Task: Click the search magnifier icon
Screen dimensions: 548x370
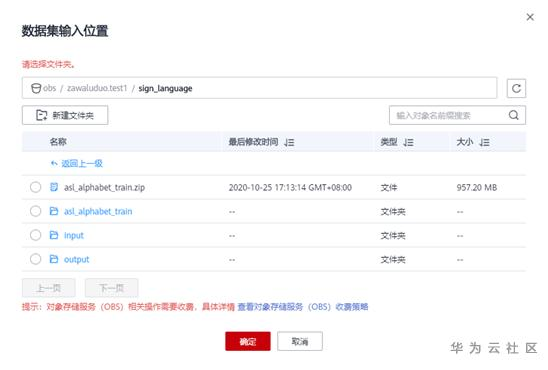Action: pyautogui.click(x=513, y=115)
